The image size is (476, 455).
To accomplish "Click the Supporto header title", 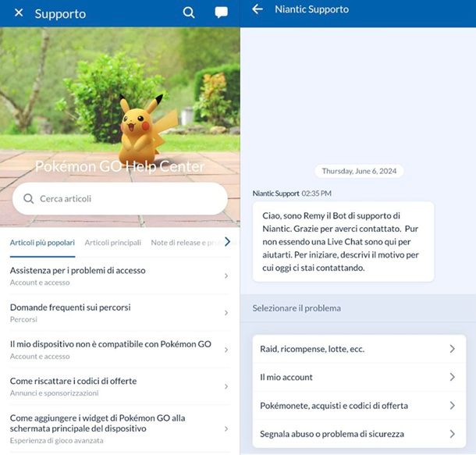I will pyautogui.click(x=60, y=14).
